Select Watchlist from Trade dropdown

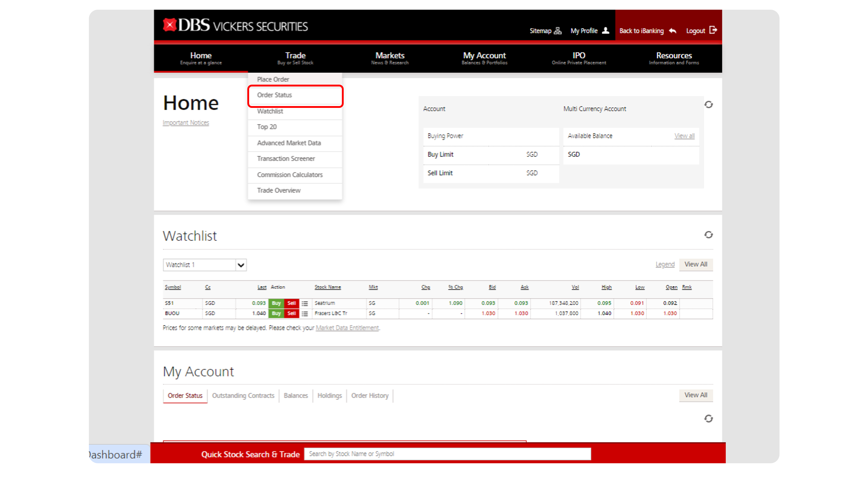point(295,111)
